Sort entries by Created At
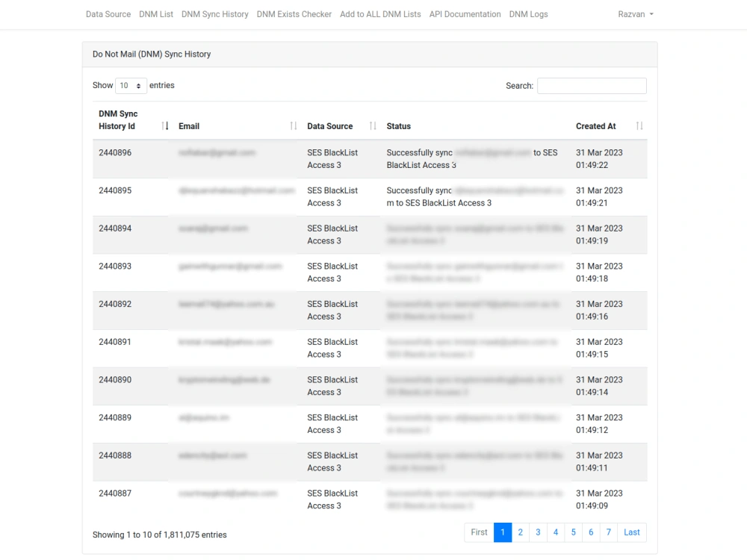 (x=639, y=125)
